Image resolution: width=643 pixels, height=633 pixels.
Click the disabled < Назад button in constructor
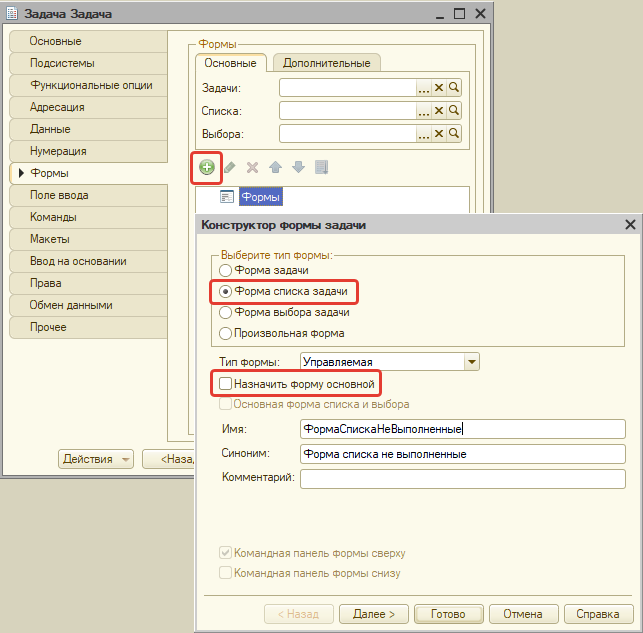pyautogui.click(x=299, y=614)
